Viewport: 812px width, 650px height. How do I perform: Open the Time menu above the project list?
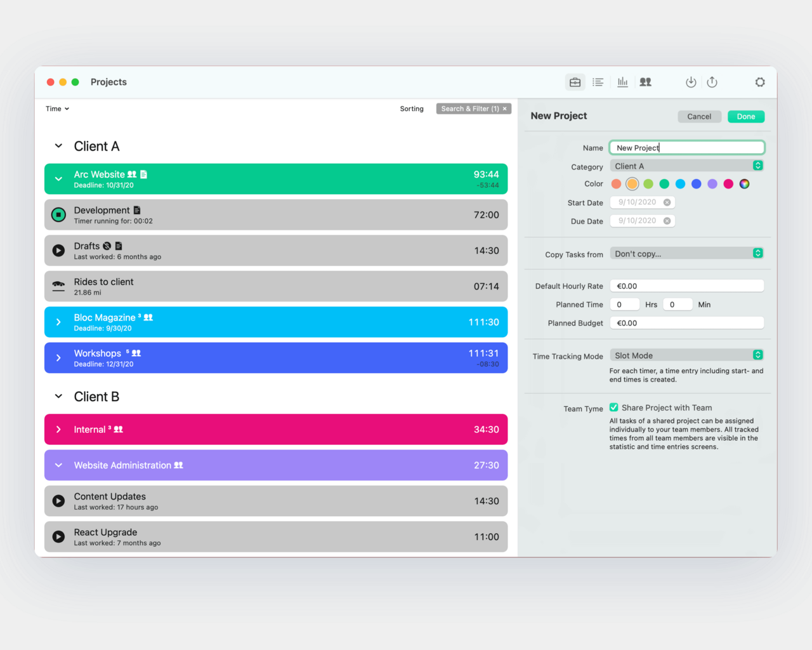click(x=57, y=109)
